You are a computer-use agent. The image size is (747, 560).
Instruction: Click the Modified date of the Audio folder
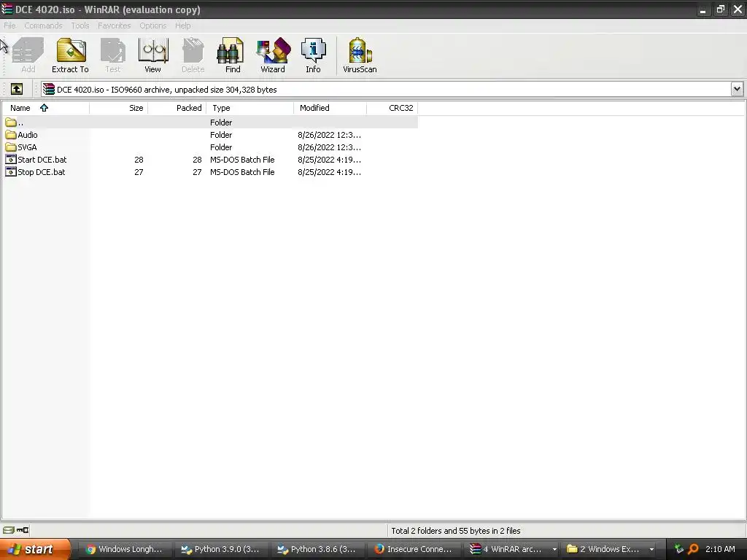(329, 135)
